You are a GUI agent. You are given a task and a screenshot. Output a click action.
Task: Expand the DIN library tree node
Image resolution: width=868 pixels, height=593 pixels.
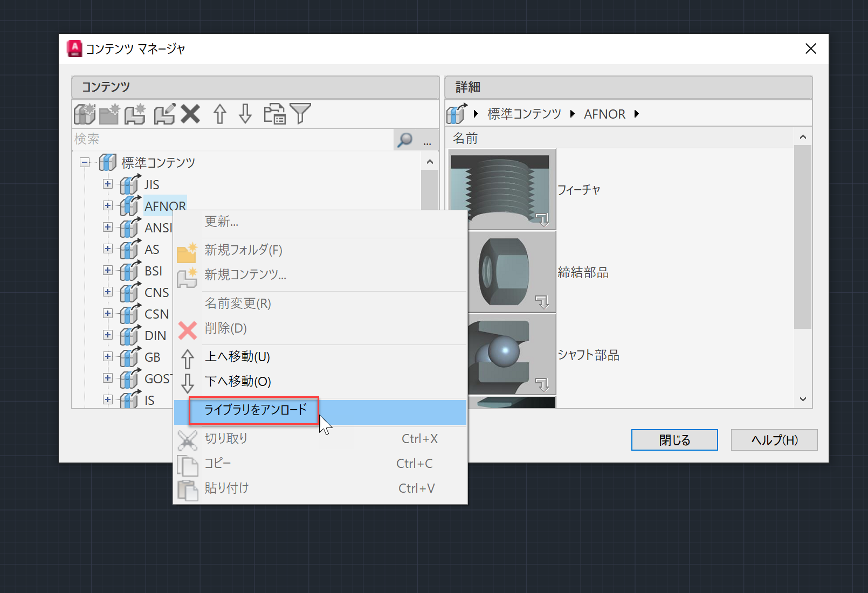tap(107, 335)
